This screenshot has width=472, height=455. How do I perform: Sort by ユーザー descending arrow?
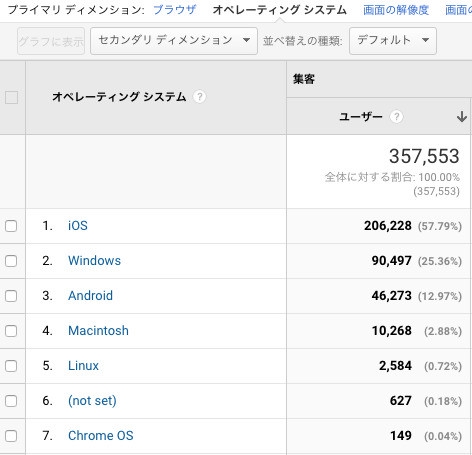point(462,117)
